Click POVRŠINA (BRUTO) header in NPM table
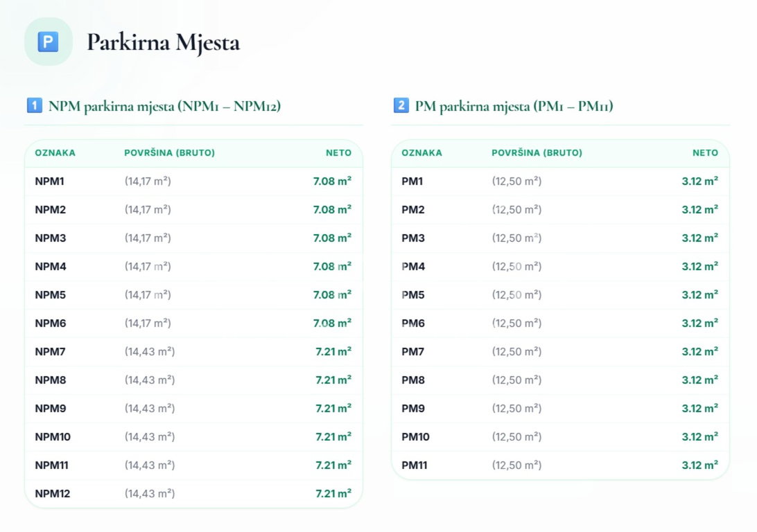This screenshot has height=532, width=757. click(x=169, y=153)
